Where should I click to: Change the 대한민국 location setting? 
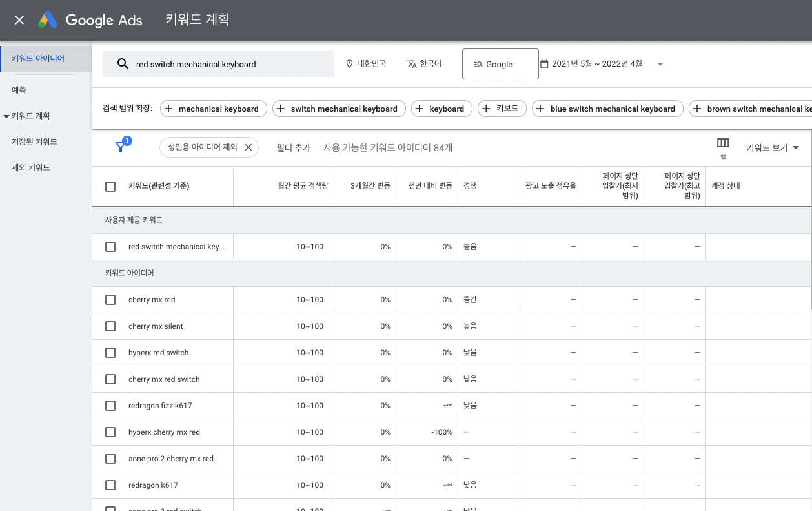(366, 64)
